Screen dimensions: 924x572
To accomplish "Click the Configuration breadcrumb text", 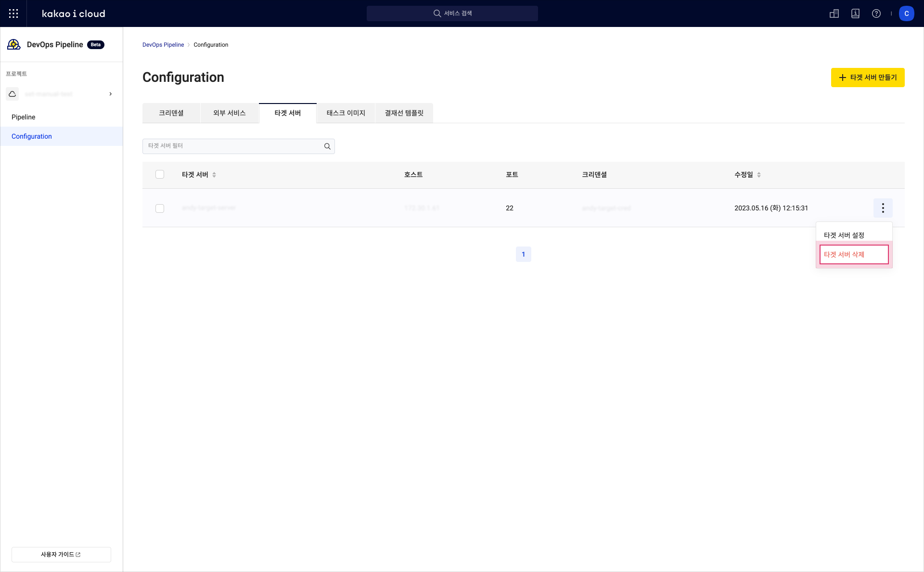I will [211, 45].
